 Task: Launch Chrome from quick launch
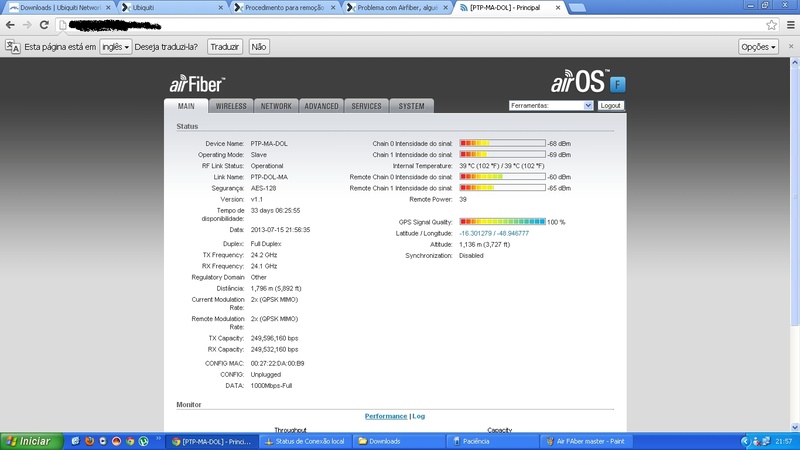(x=130, y=441)
